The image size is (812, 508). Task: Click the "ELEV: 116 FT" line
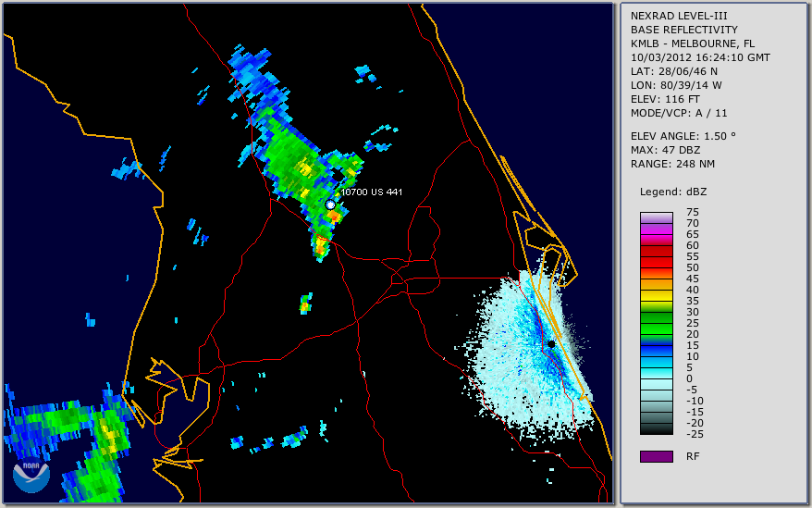click(665, 99)
